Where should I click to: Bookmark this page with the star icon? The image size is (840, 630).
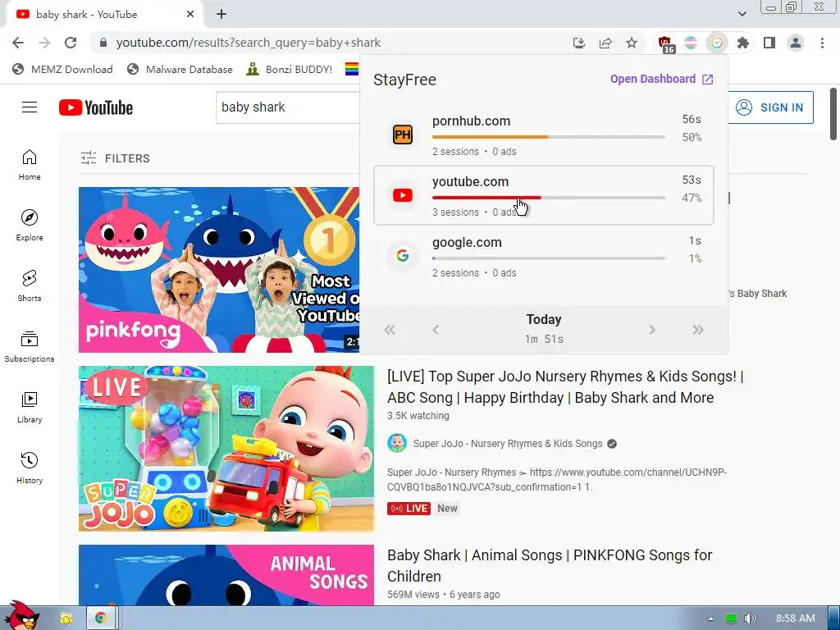tap(632, 43)
